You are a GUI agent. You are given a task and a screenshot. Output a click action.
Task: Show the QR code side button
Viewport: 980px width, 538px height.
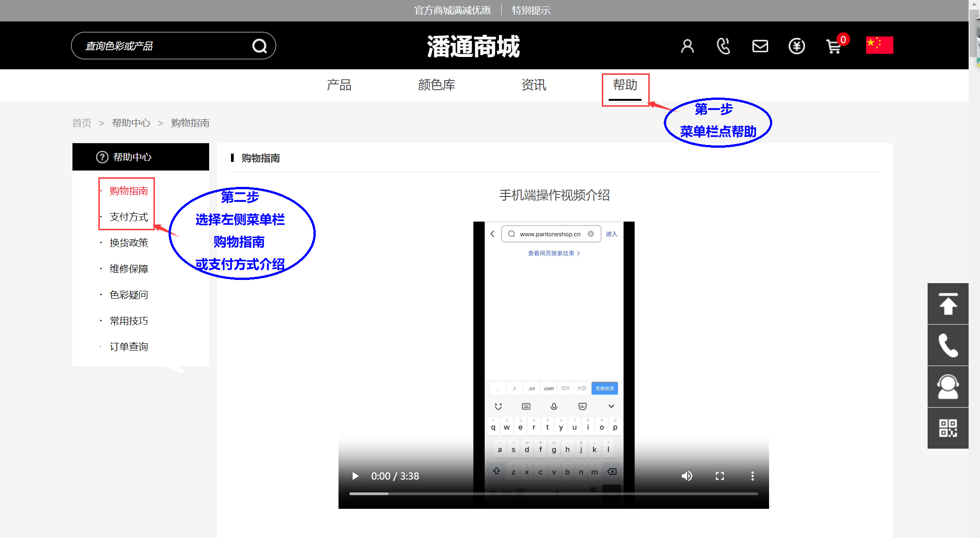[948, 428]
